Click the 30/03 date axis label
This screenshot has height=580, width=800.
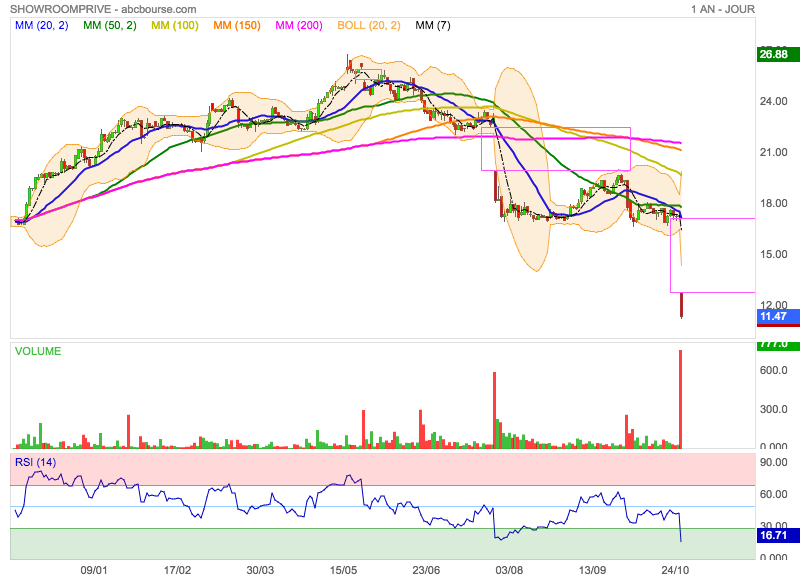260,570
